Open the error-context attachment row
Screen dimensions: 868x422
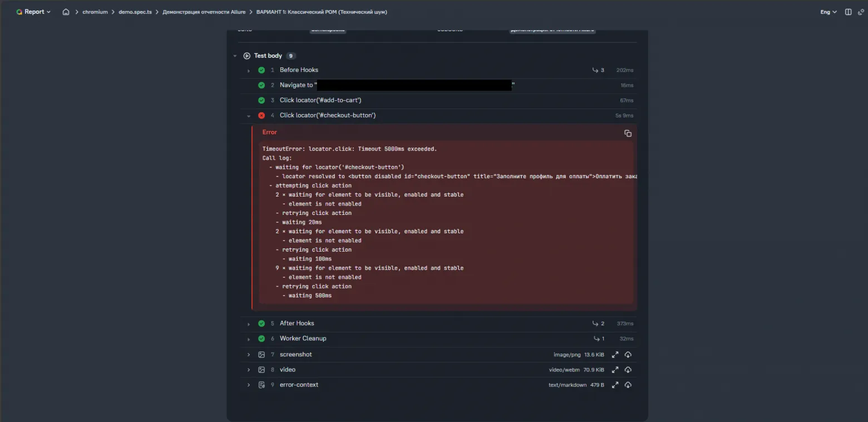tap(299, 384)
